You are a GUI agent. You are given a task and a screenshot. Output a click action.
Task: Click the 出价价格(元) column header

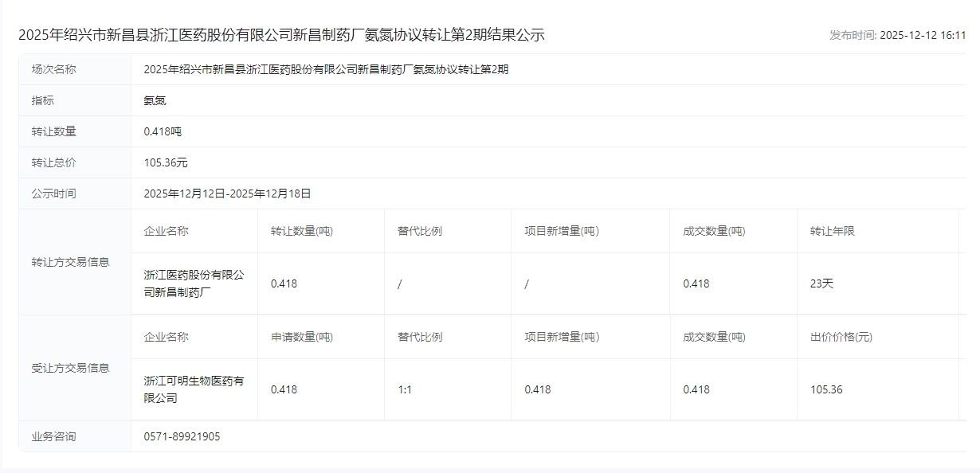tap(841, 337)
